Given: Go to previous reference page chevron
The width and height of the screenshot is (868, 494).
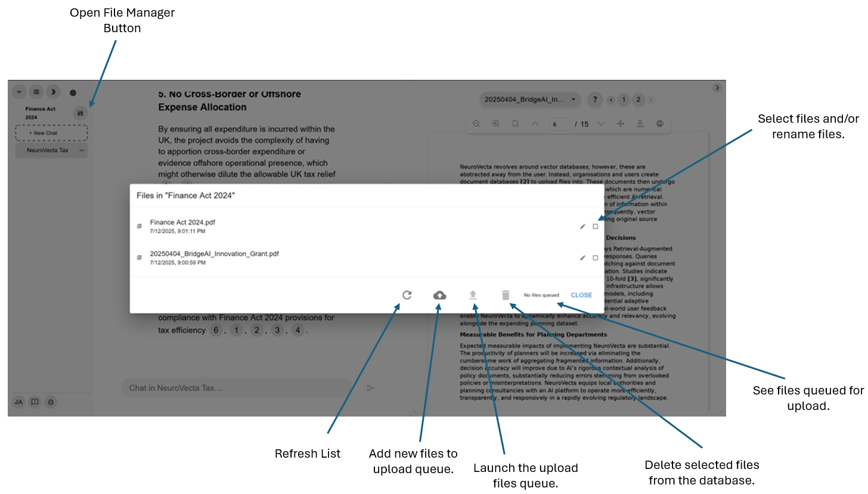Looking at the screenshot, I should point(611,100).
